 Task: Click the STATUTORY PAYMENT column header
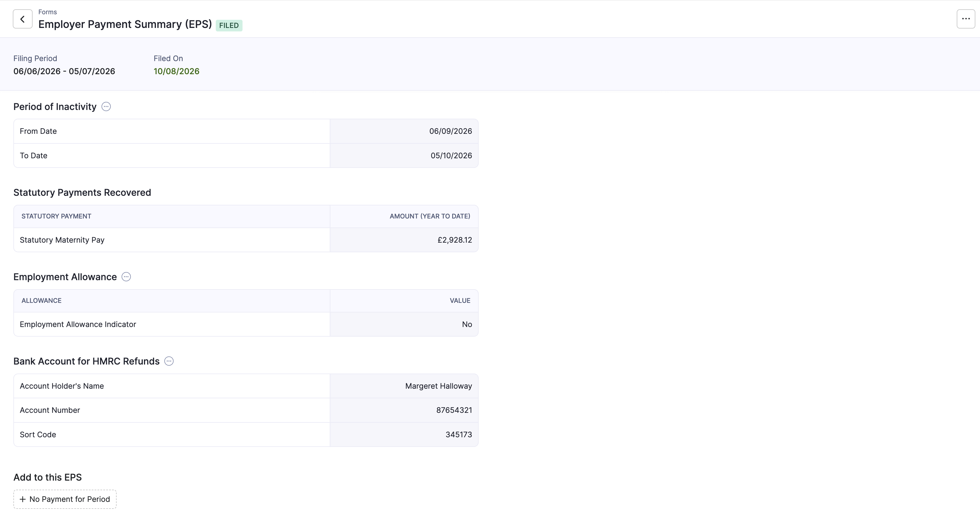tap(56, 216)
